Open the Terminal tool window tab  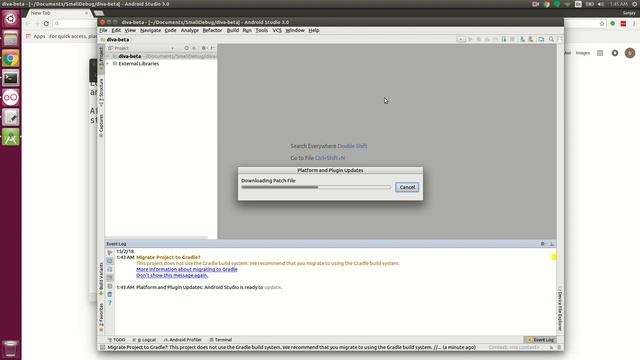220,340
